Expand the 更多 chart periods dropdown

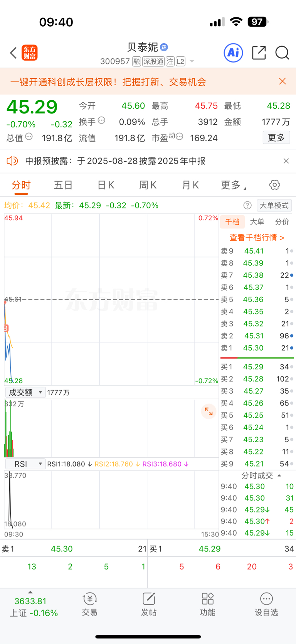(x=233, y=185)
